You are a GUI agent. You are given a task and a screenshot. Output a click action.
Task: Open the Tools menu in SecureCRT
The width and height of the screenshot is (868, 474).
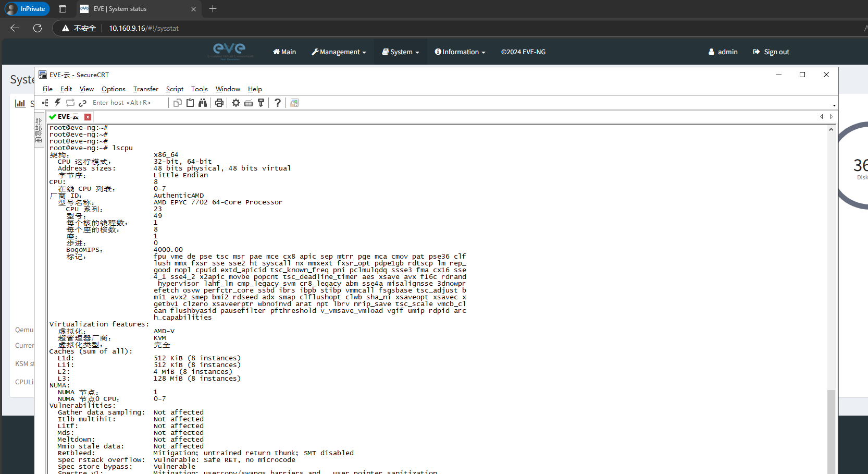(x=200, y=89)
